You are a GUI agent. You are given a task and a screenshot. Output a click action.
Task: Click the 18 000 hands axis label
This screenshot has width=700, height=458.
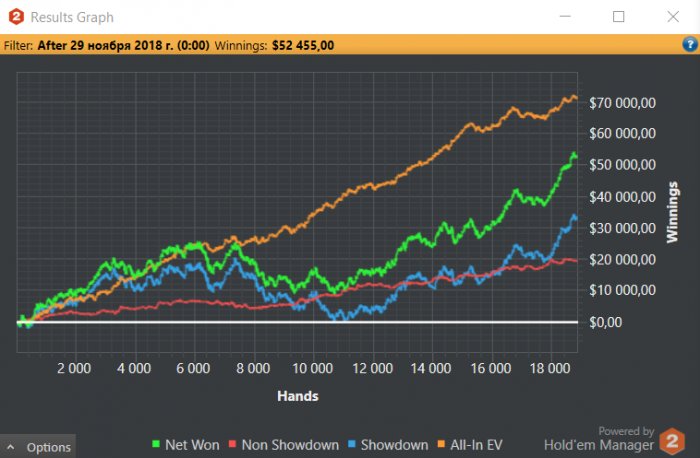coord(550,368)
